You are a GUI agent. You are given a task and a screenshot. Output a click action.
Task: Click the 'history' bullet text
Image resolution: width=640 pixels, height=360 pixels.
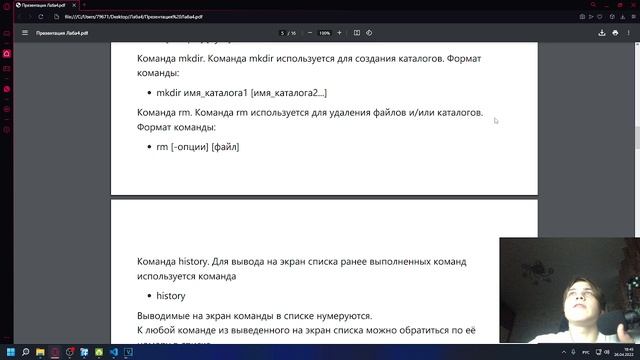[x=171, y=296]
